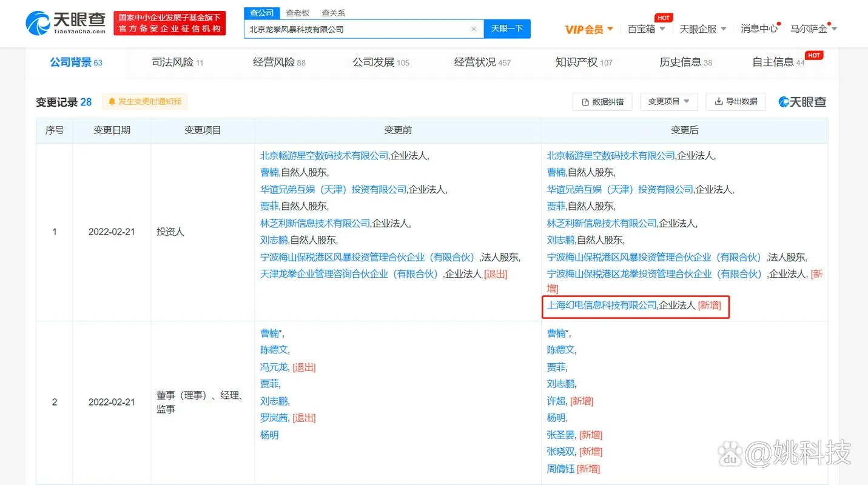Select the 公司背景 tab
Screen dimensions: 868x485
[x=76, y=62]
